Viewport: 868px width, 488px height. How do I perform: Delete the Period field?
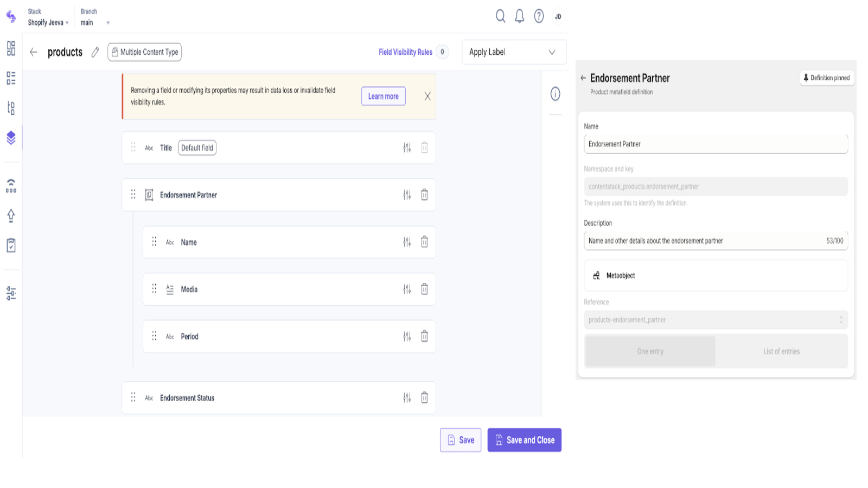click(x=424, y=336)
